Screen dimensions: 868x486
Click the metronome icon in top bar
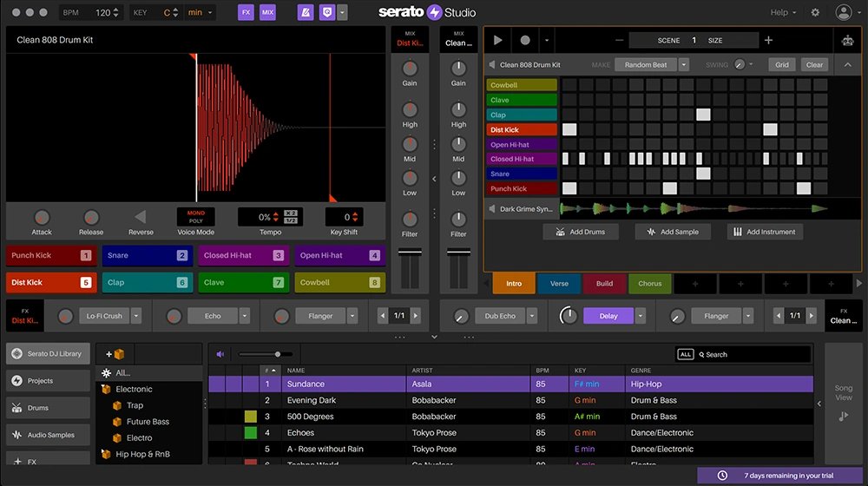coord(306,13)
